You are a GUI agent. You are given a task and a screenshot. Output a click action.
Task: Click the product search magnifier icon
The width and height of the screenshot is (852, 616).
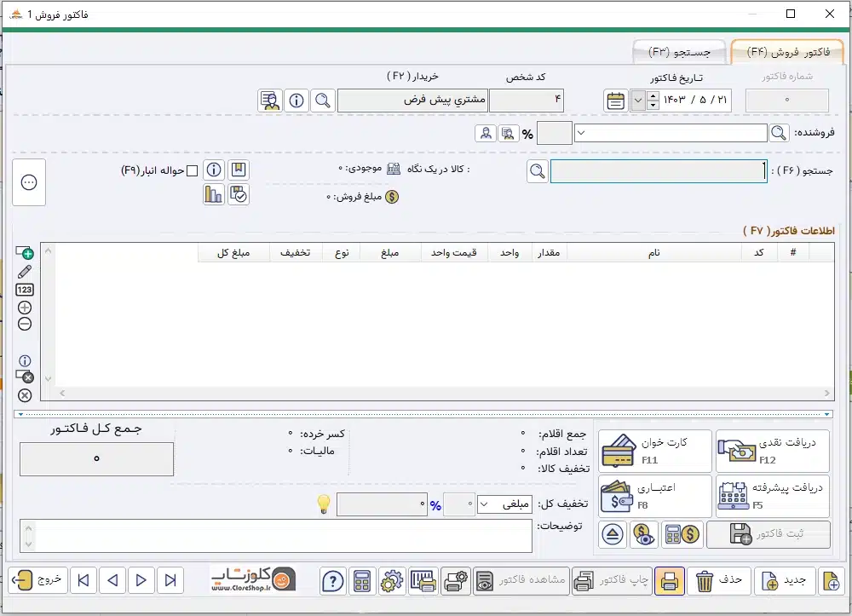538,171
